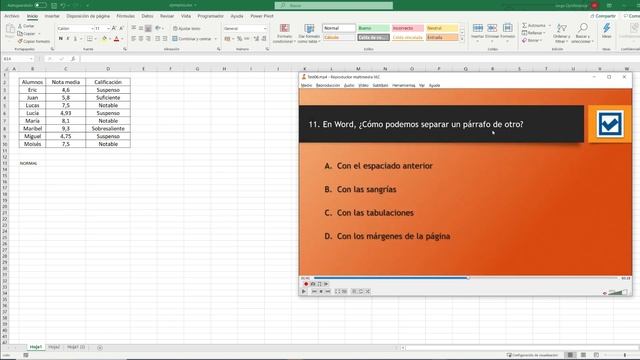Toggle underline formatting in Fuente group

(75, 39)
